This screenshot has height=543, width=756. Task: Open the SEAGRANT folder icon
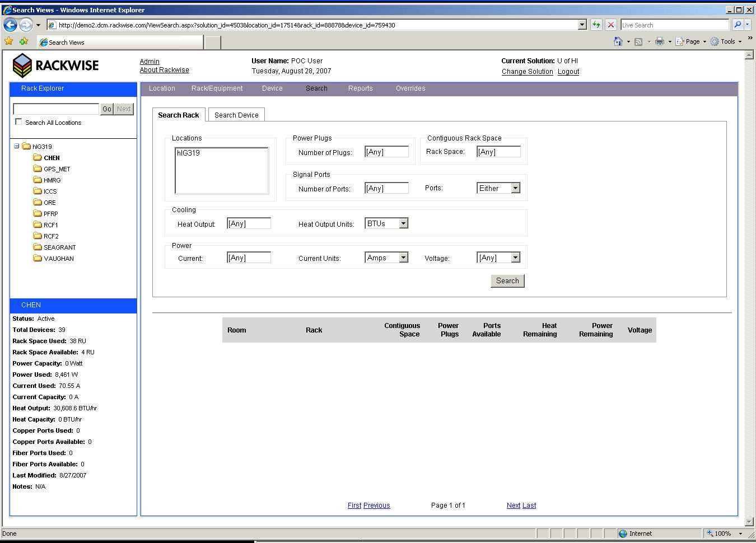(38, 247)
